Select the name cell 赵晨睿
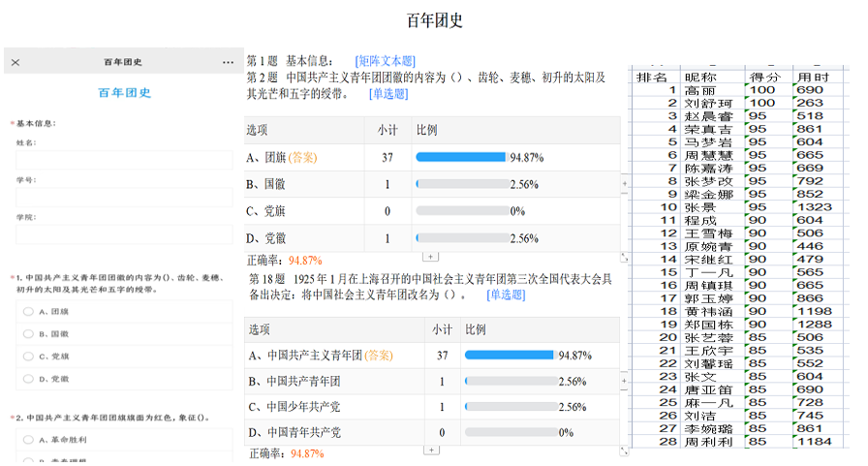868x466 pixels. coord(712,116)
